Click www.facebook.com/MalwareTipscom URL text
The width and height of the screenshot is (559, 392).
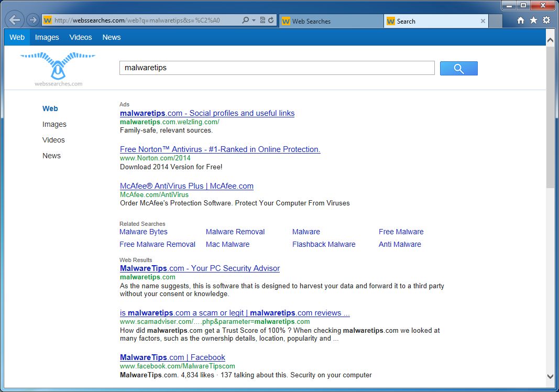click(x=177, y=366)
